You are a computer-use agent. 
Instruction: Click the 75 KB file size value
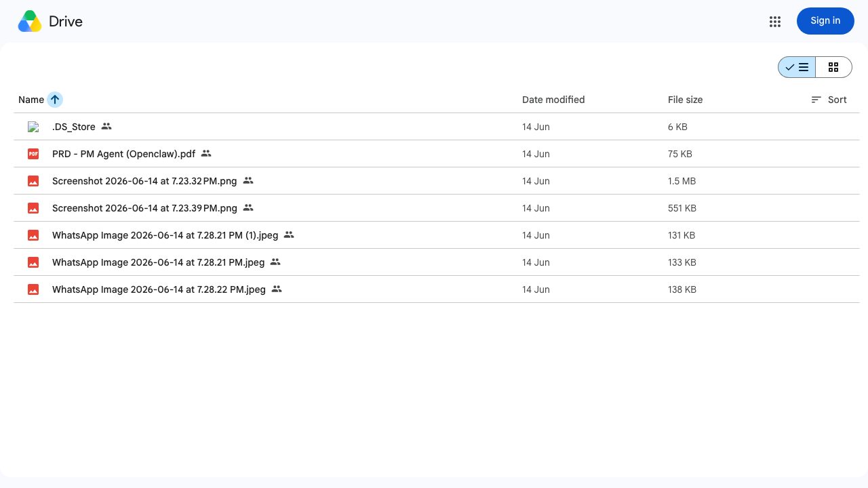coord(680,154)
